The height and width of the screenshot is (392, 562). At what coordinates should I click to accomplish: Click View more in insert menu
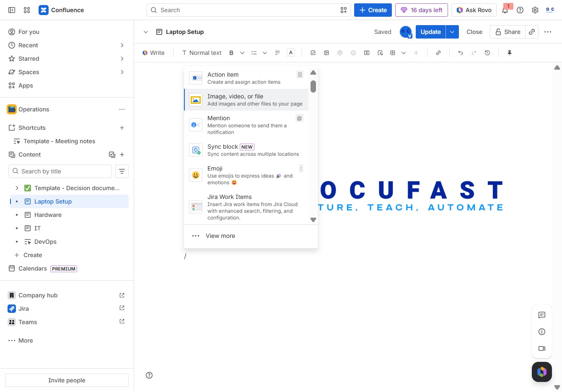click(x=251, y=236)
